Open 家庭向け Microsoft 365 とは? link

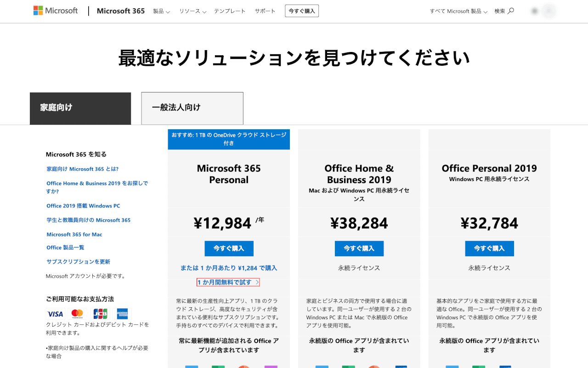pyautogui.click(x=83, y=169)
